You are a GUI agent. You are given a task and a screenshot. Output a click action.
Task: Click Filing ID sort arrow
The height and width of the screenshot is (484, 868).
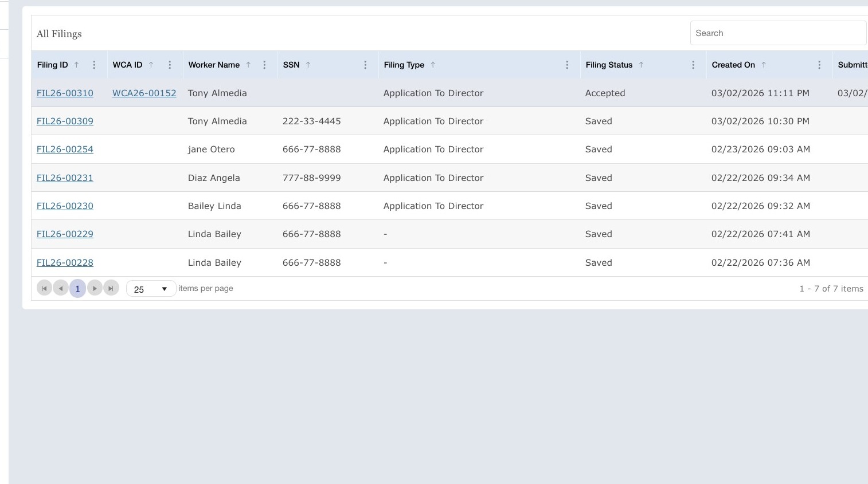coord(76,65)
